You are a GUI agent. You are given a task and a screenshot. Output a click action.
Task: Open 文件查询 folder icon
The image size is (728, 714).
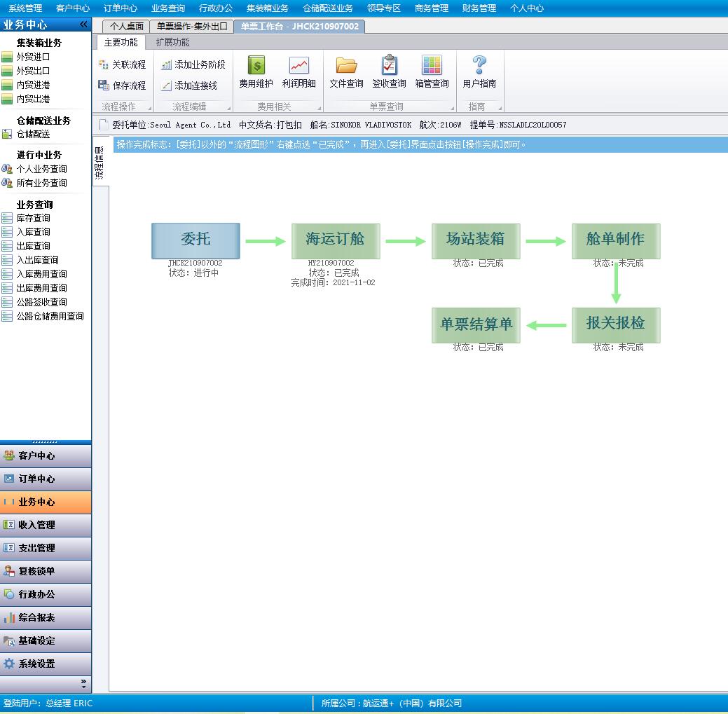point(346,72)
